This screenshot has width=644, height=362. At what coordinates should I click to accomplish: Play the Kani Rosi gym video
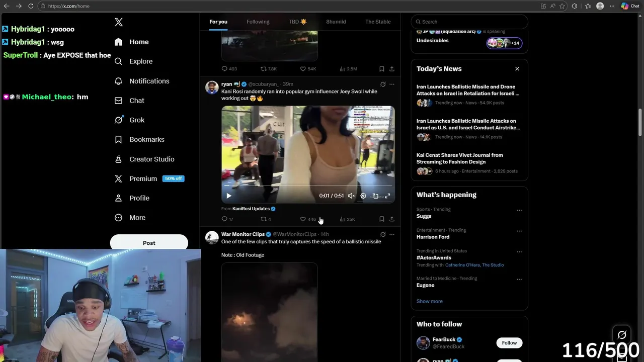pos(228,196)
